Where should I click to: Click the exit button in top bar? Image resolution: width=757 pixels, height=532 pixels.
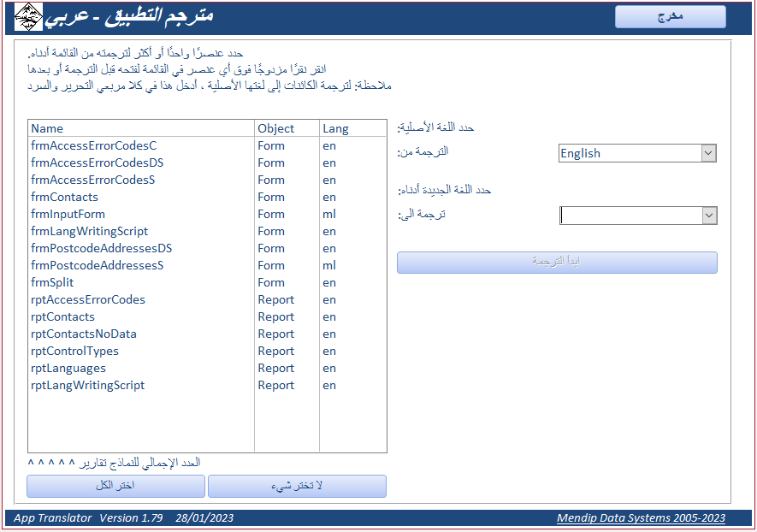pyautogui.click(x=670, y=17)
